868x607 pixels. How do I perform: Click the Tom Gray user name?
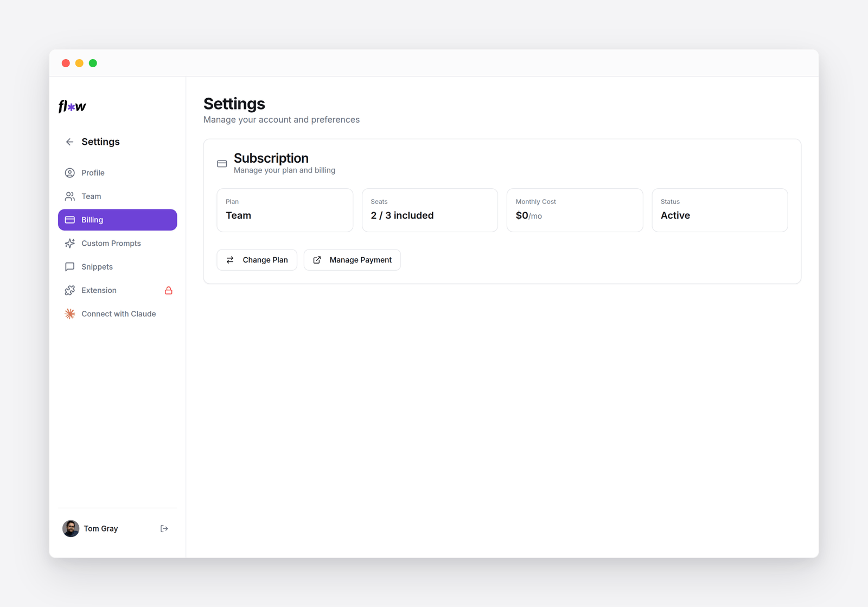[x=101, y=528]
